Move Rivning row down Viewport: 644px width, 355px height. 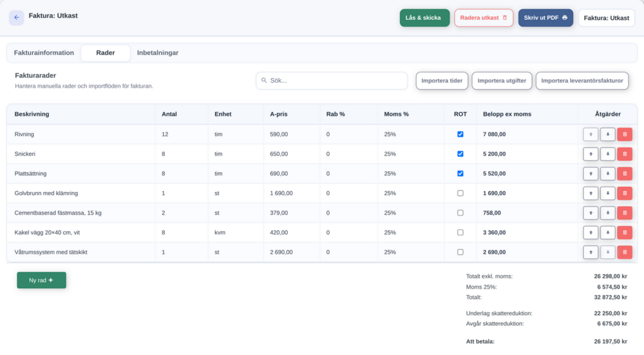point(607,135)
